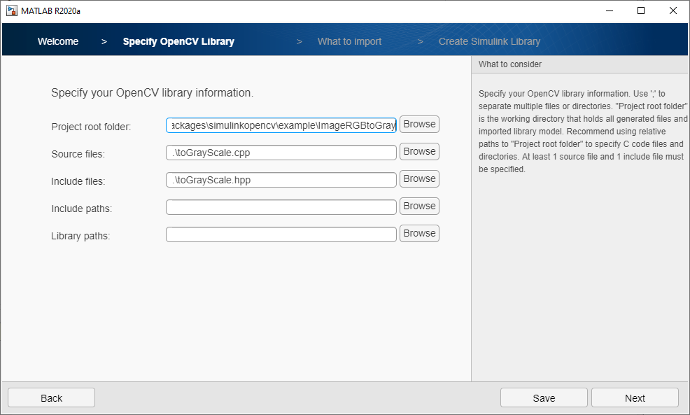Click the Source files input field
The width and height of the screenshot is (690, 415).
pyautogui.click(x=281, y=153)
